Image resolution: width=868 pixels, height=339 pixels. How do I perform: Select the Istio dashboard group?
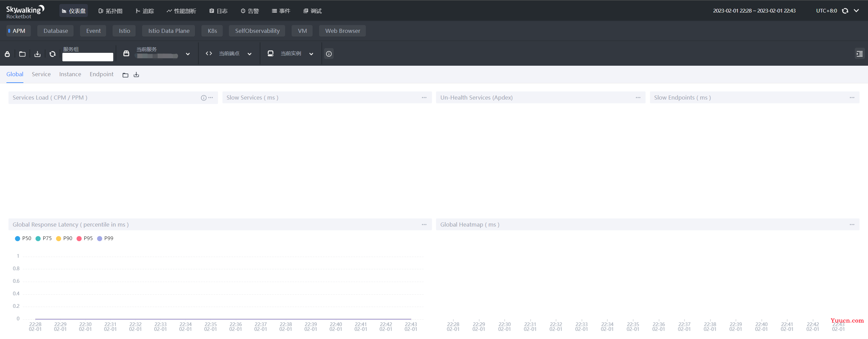[x=124, y=31]
